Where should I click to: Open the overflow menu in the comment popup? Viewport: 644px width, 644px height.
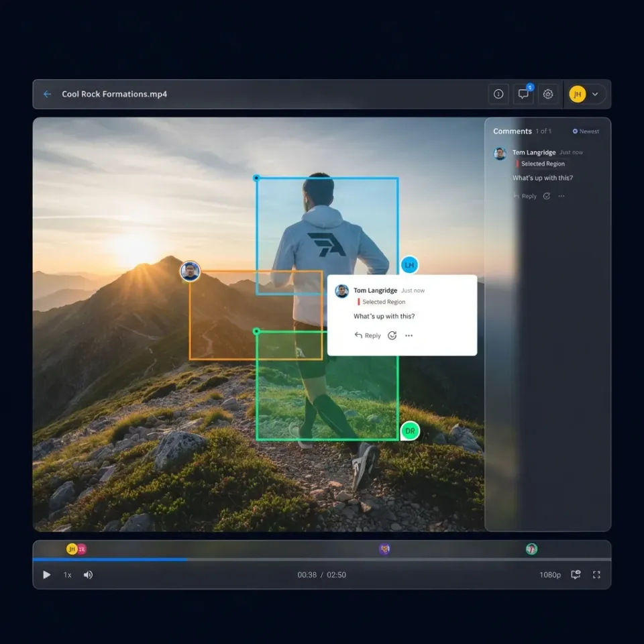click(x=409, y=335)
